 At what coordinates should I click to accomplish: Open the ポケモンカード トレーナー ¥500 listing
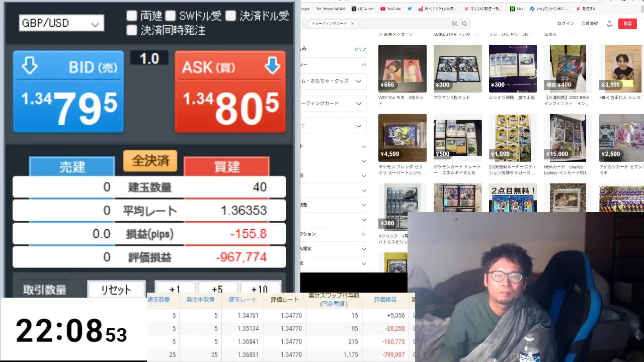[458, 145]
